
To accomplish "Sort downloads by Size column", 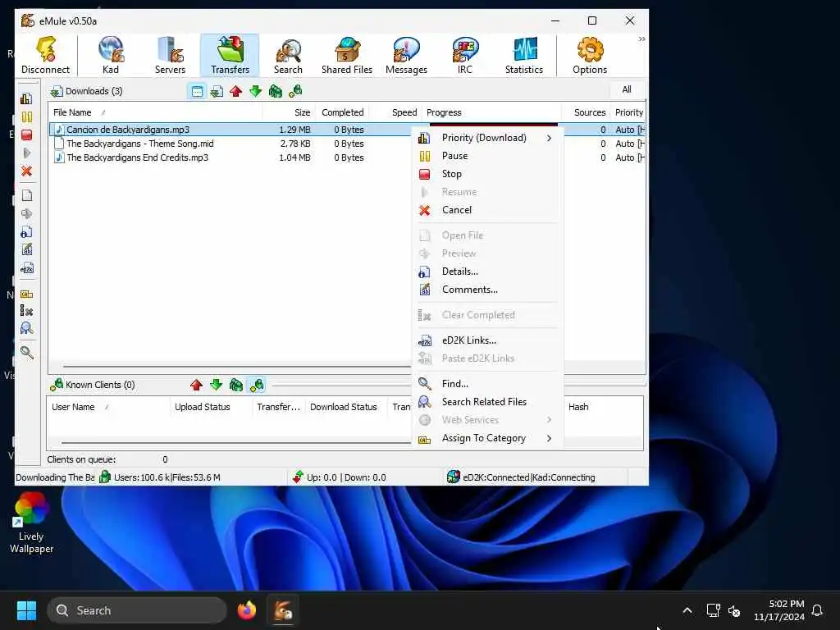I will tap(289, 112).
